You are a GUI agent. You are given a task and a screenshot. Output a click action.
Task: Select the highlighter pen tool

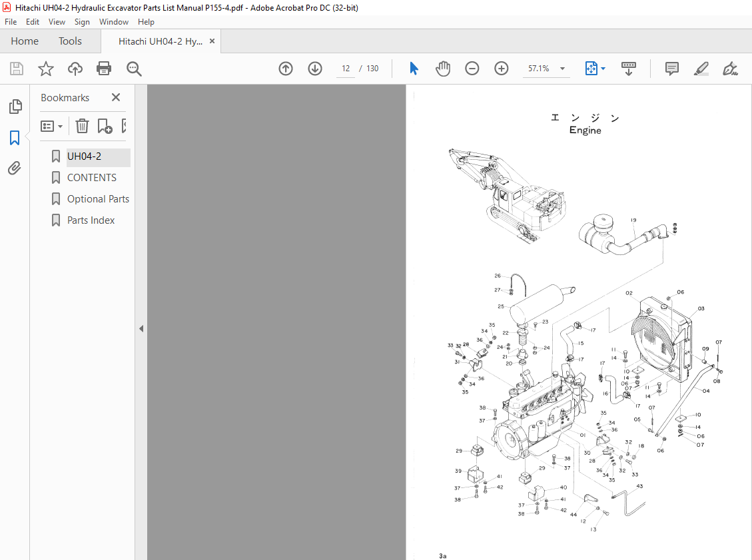pyautogui.click(x=701, y=69)
